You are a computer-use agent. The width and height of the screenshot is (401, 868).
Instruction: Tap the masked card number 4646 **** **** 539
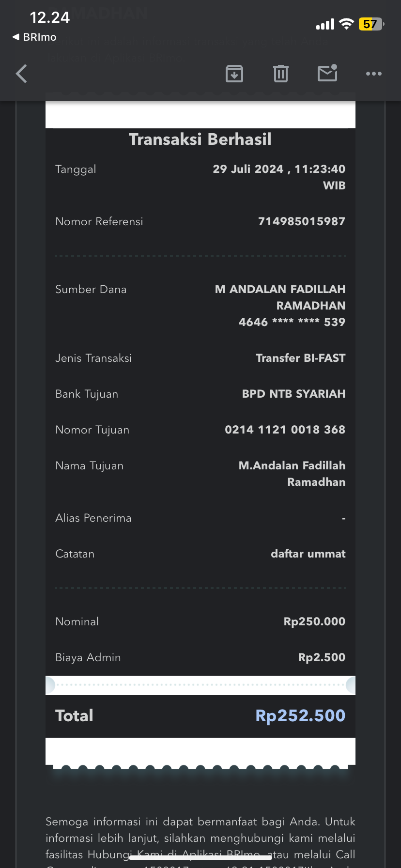tap(292, 322)
